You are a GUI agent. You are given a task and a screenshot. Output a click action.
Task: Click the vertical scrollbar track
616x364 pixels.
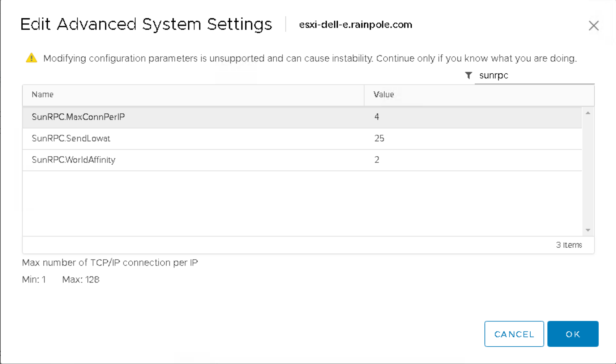[588, 172]
